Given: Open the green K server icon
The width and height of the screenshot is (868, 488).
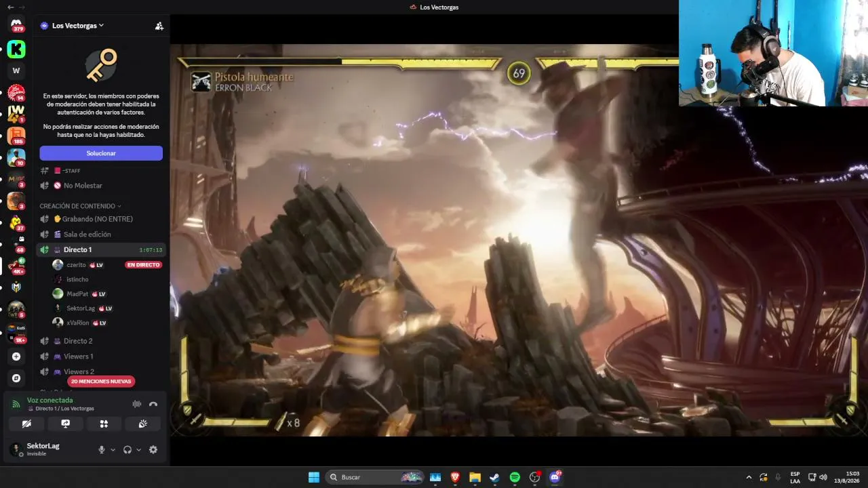Looking at the screenshot, I should click(x=16, y=49).
